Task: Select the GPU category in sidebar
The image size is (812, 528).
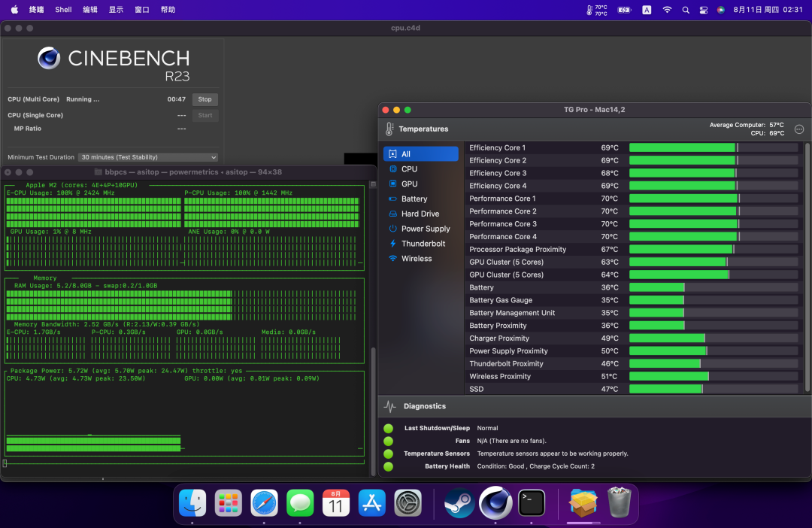Action: [x=408, y=184]
